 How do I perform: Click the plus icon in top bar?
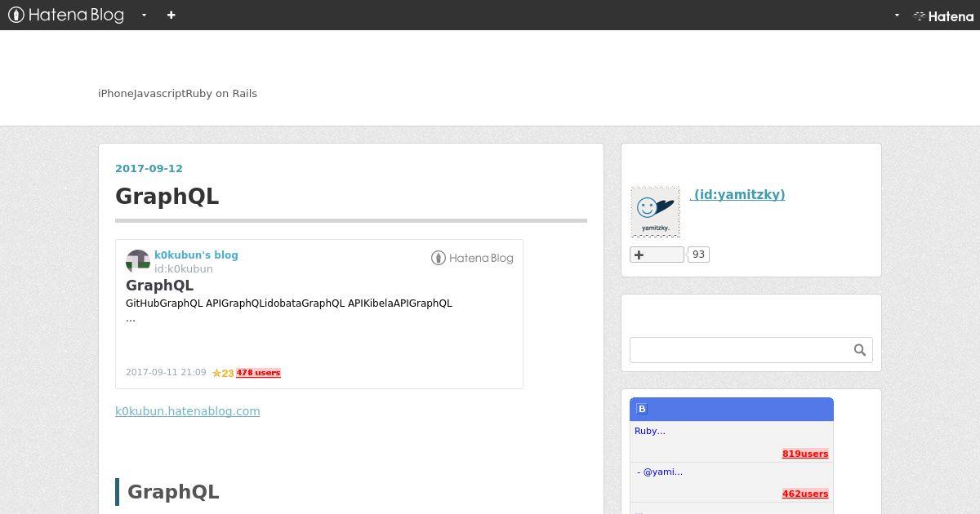coord(171,15)
